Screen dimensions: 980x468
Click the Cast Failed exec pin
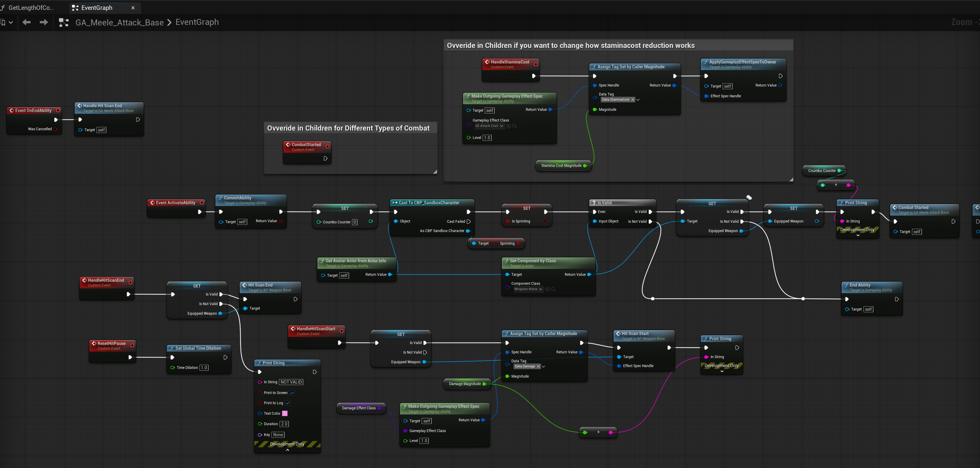(469, 221)
